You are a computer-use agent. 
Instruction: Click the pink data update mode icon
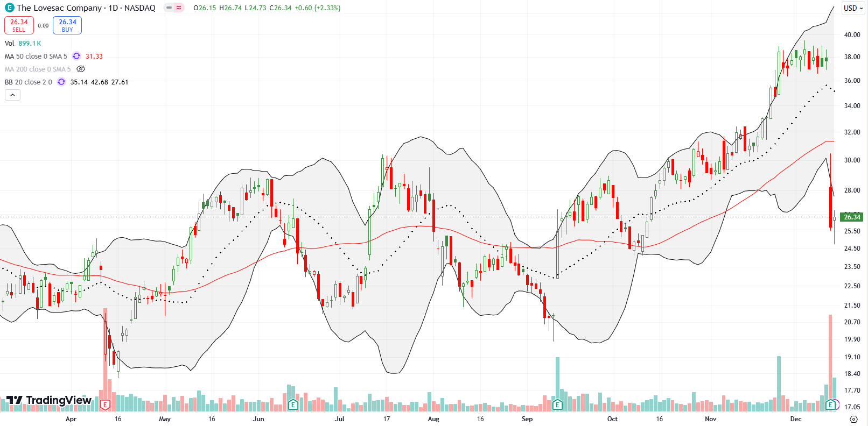[x=179, y=8]
